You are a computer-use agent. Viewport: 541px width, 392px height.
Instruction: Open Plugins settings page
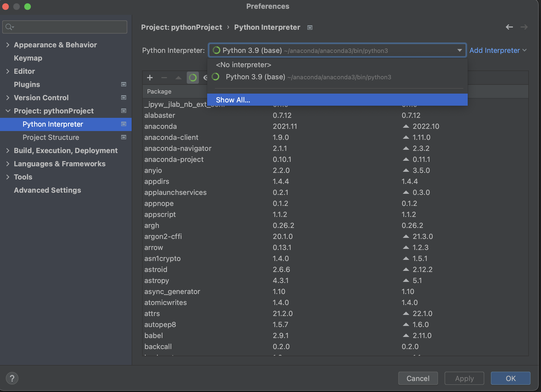click(x=27, y=84)
